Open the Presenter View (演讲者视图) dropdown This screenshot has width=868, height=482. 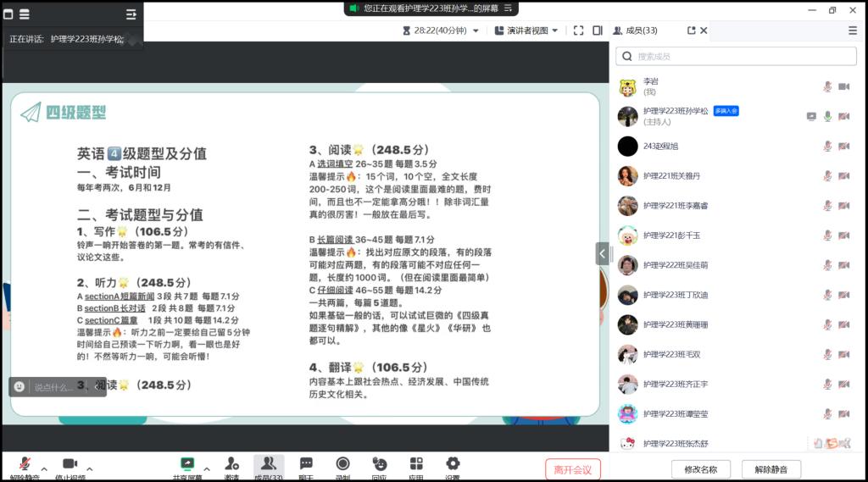526,30
